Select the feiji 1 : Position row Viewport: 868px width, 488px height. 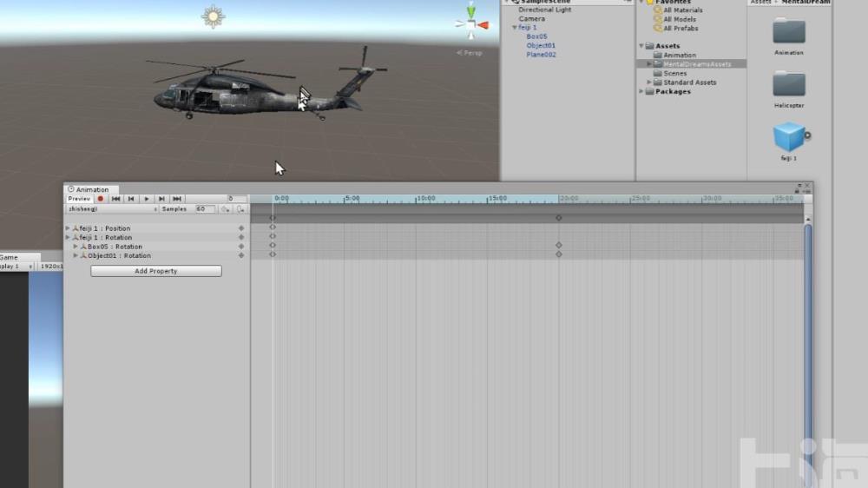pyautogui.click(x=156, y=228)
